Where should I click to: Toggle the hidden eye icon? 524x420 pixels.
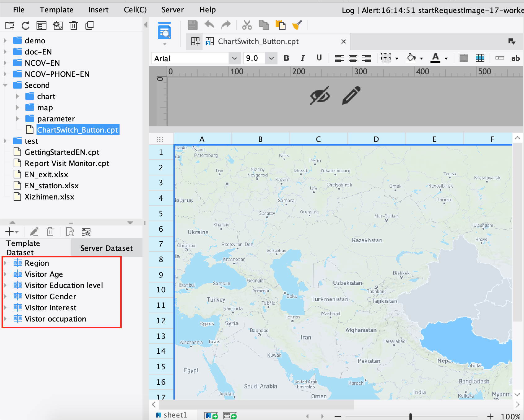click(320, 95)
